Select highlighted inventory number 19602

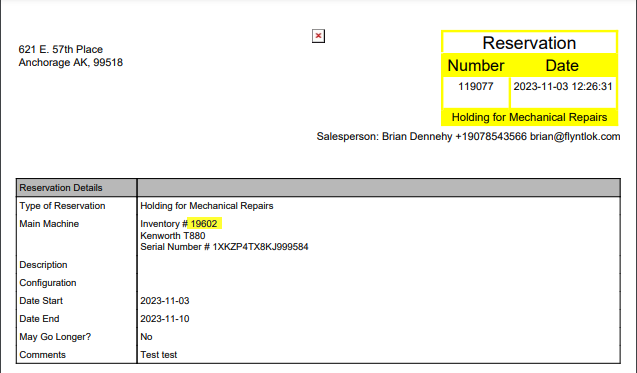[x=204, y=224]
